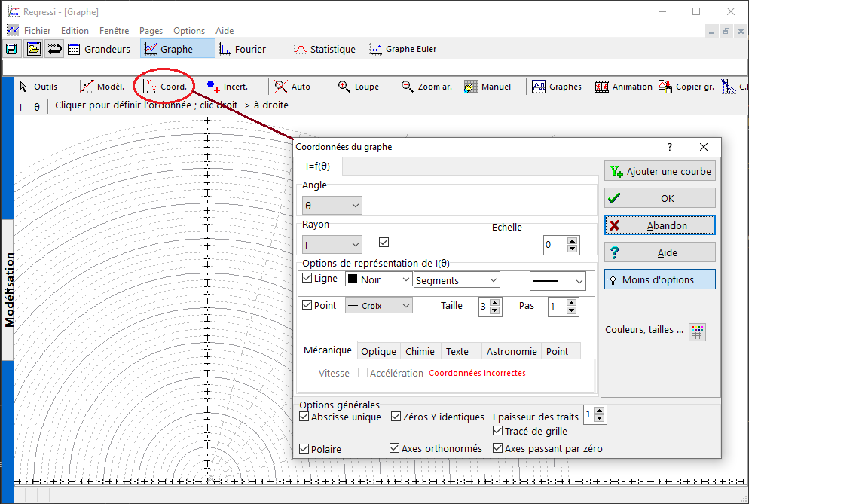Click the vertical Modélisation side tab

pyautogui.click(x=9, y=291)
